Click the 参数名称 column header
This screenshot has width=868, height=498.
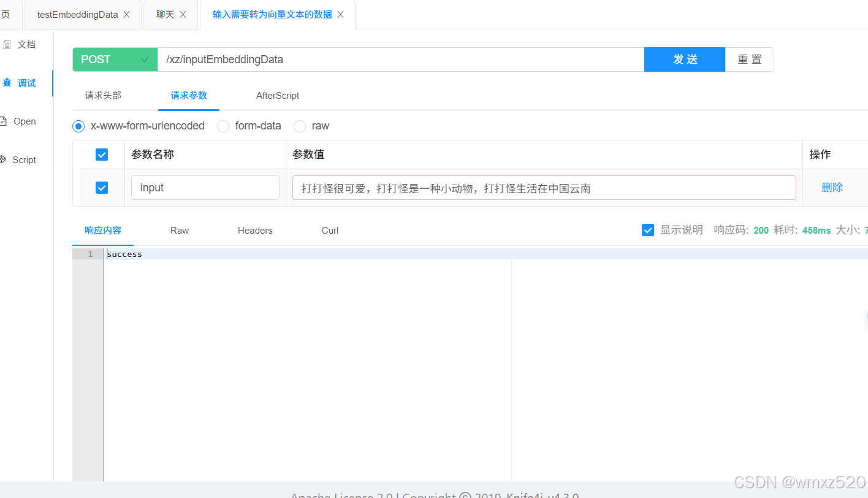[x=153, y=155]
